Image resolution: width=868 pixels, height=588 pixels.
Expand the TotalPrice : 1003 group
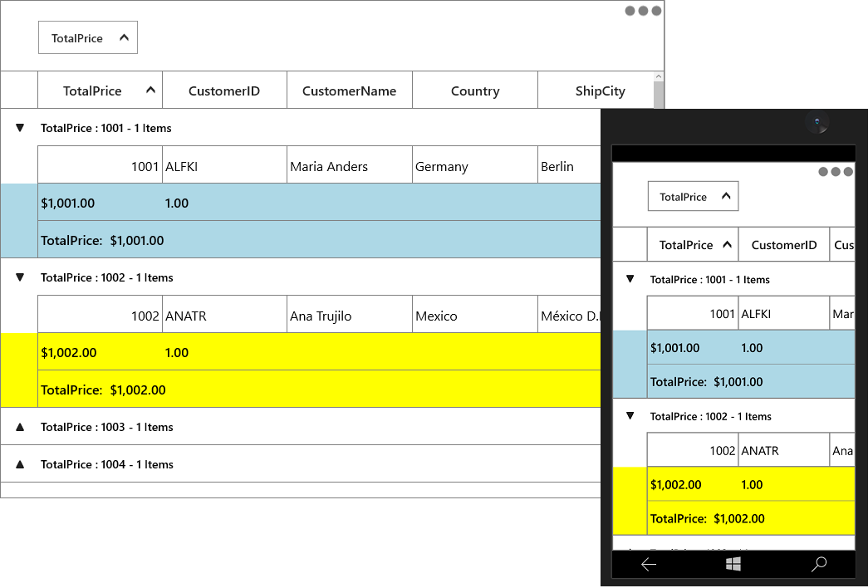click(x=20, y=427)
